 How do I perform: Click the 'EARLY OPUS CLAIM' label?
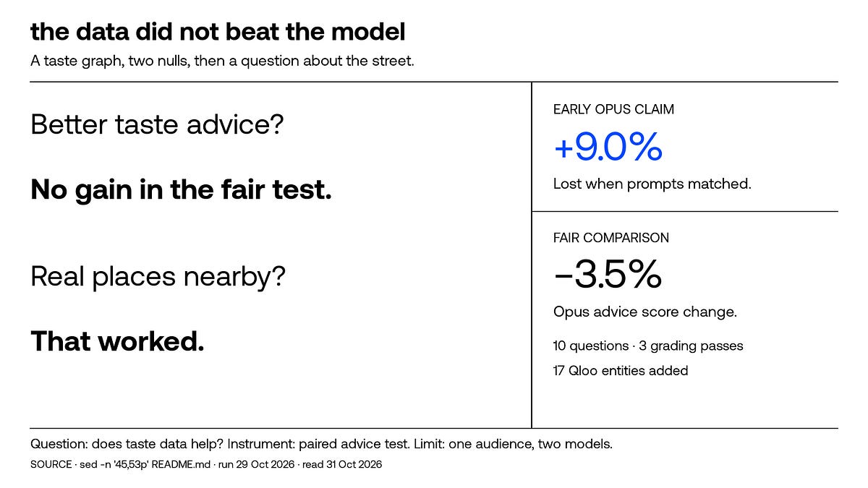point(613,109)
